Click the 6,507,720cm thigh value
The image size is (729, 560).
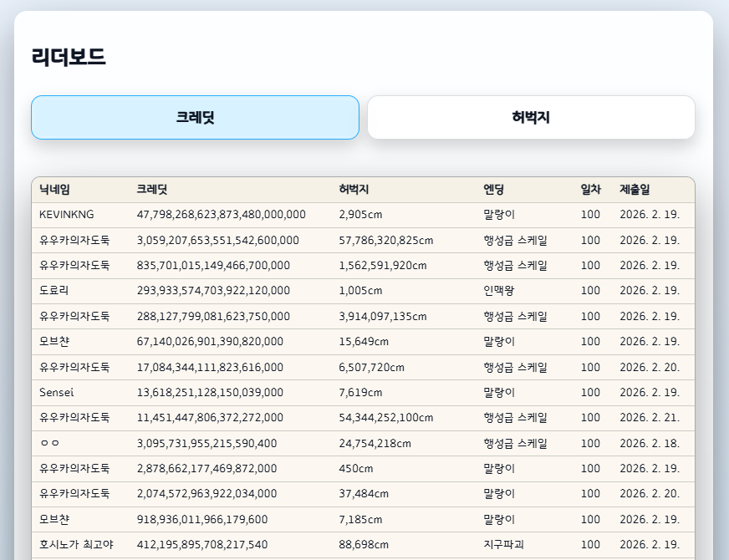pos(371,367)
